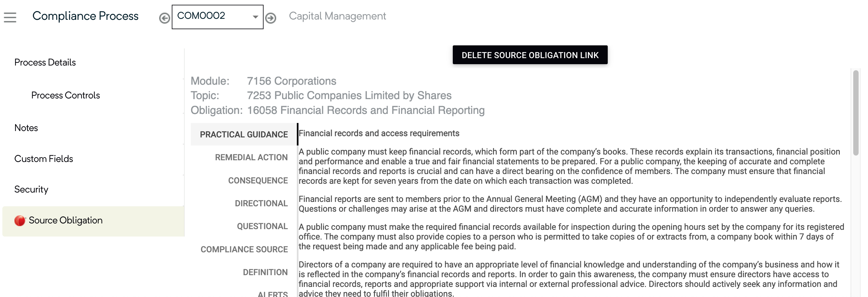Viewport: 868px width, 297px height.
Task: Open the Security section
Action: point(31,189)
